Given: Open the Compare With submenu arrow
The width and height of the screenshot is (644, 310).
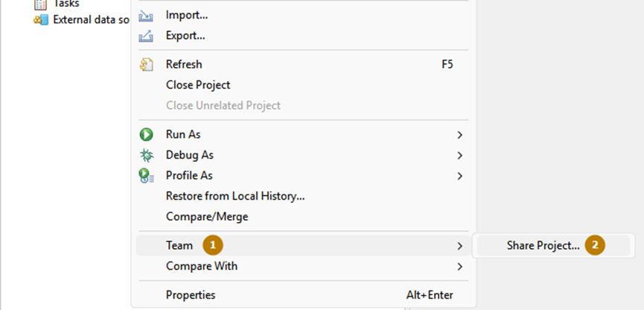Looking at the screenshot, I should (x=460, y=266).
